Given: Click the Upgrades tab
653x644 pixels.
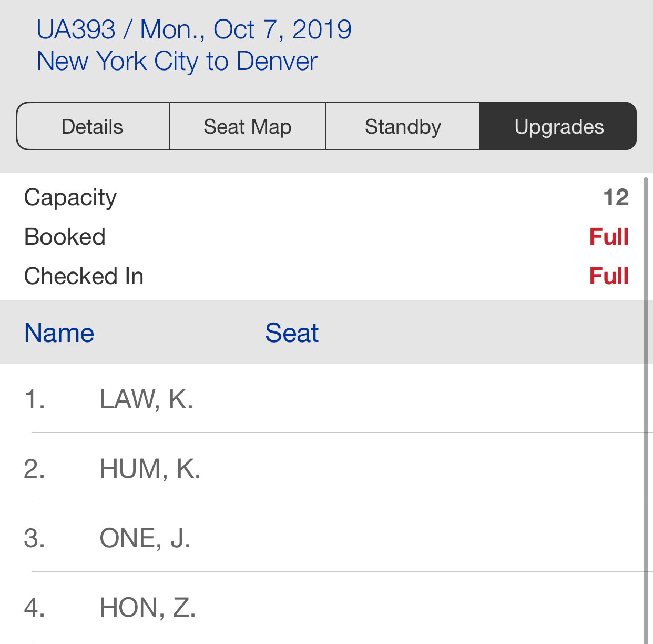Looking at the screenshot, I should point(558,127).
